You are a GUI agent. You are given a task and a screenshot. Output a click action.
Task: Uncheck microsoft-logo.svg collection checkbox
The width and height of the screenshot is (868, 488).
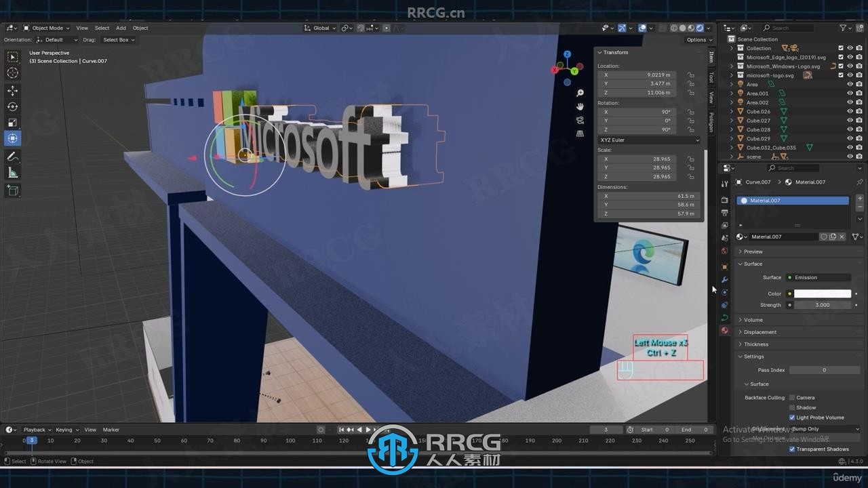841,75
